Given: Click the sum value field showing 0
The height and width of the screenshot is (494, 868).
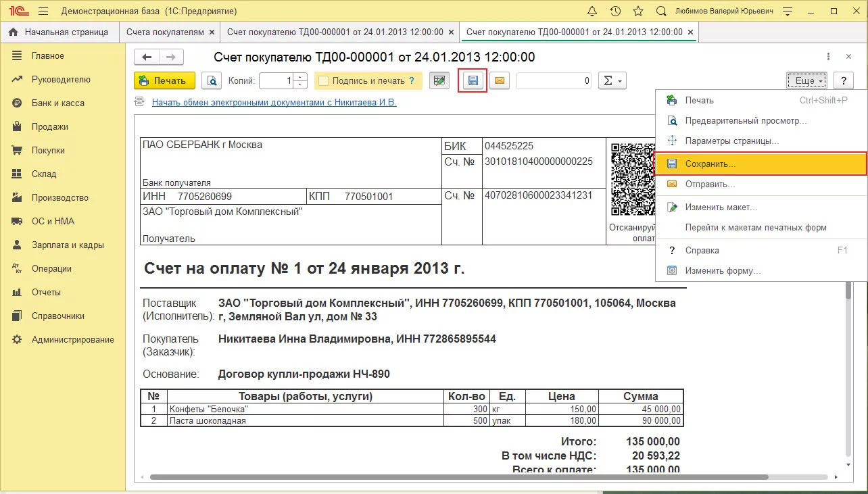Looking at the screenshot, I should (x=554, y=81).
